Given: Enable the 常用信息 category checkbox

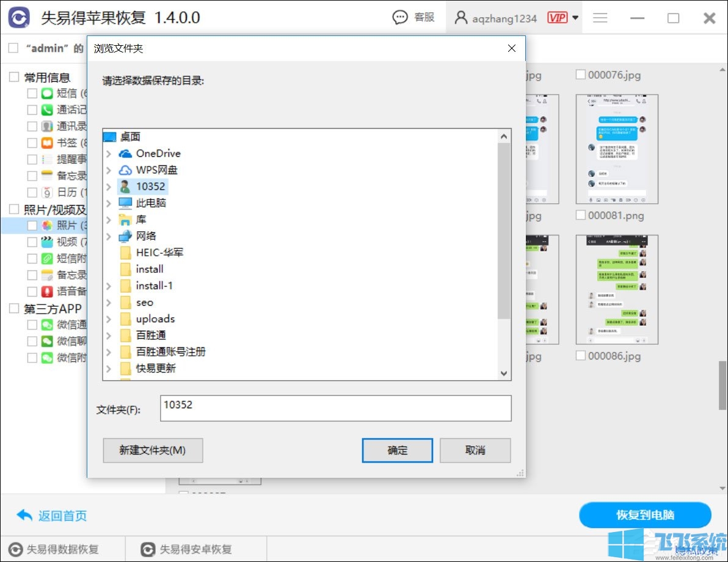Looking at the screenshot, I should click(x=12, y=77).
